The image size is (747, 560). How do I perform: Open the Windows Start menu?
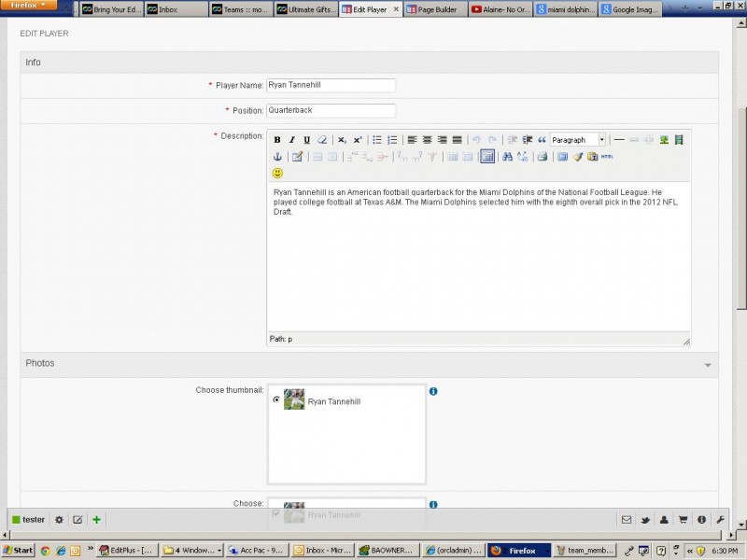(18, 551)
